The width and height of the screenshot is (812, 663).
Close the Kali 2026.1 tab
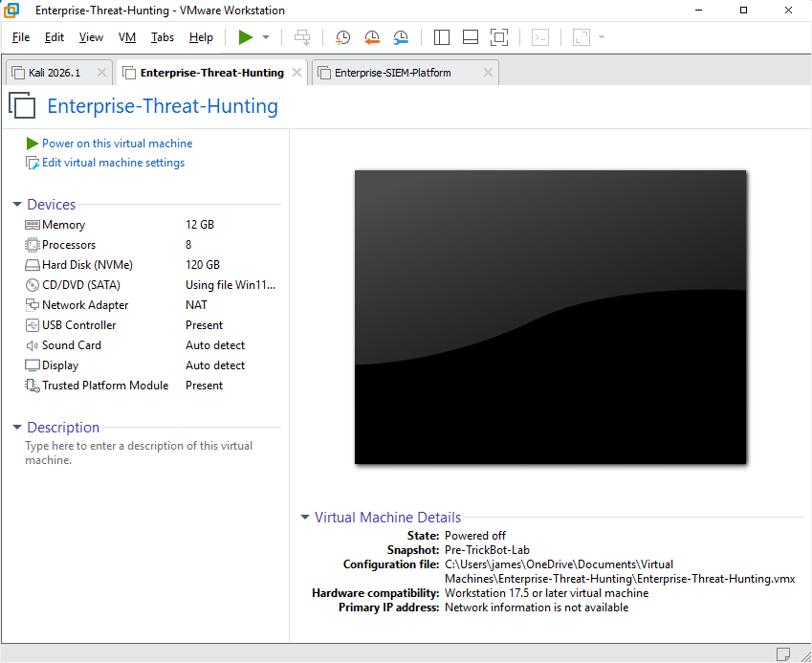coord(101,73)
